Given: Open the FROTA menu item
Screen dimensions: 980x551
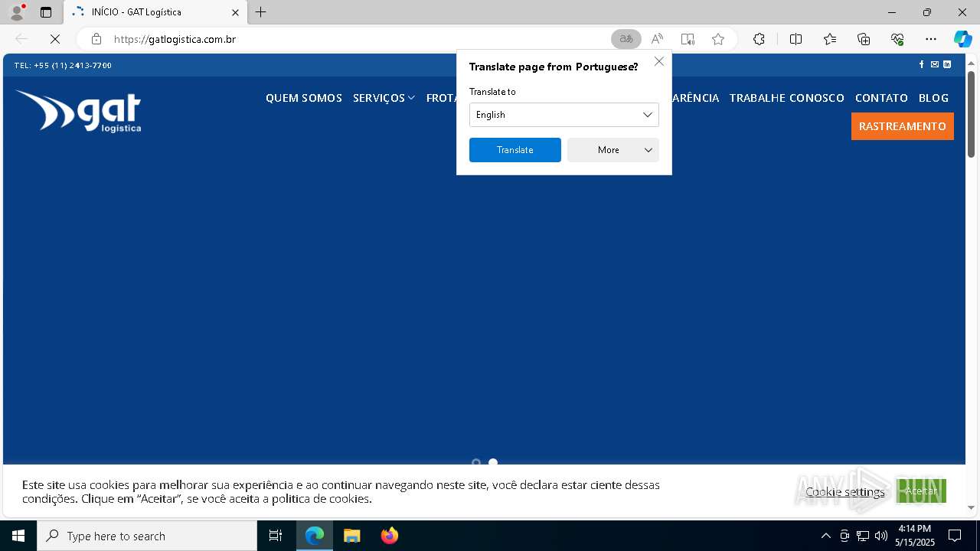Looking at the screenshot, I should [x=442, y=98].
